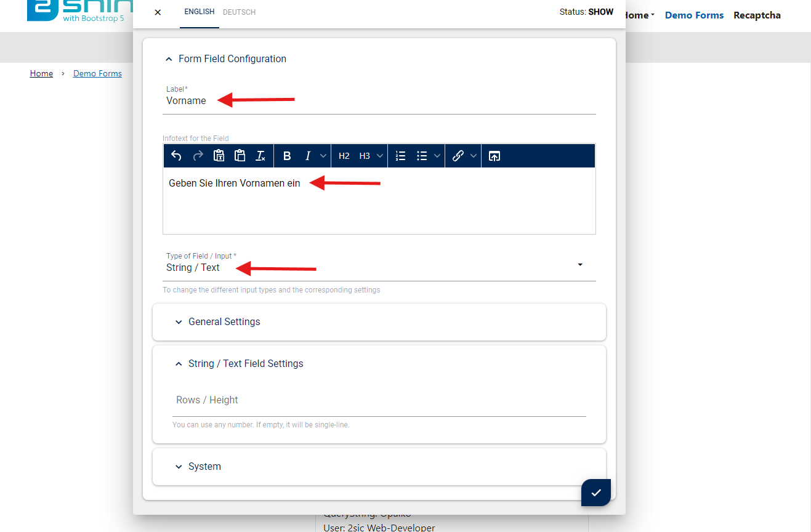
Task: Insert a numbered list
Action: 400,156
